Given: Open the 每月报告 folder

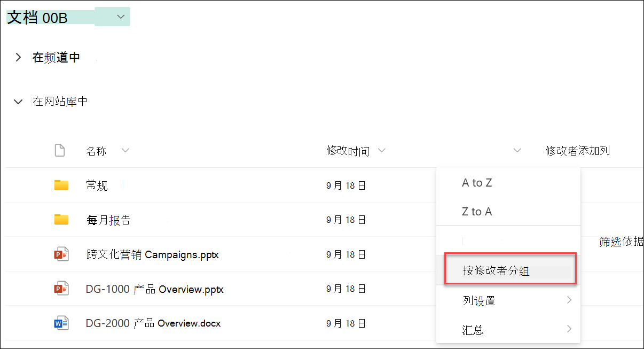Looking at the screenshot, I should click(108, 220).
